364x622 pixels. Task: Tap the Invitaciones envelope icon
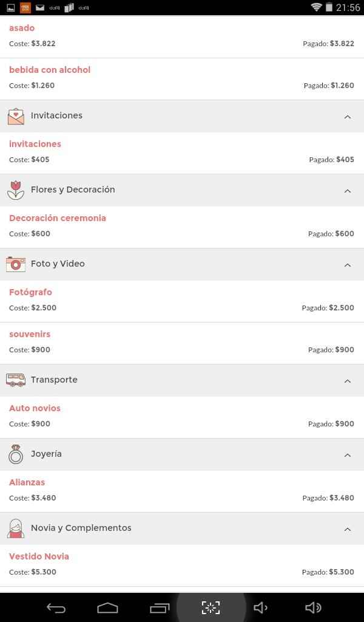click(x=16, y=116)
